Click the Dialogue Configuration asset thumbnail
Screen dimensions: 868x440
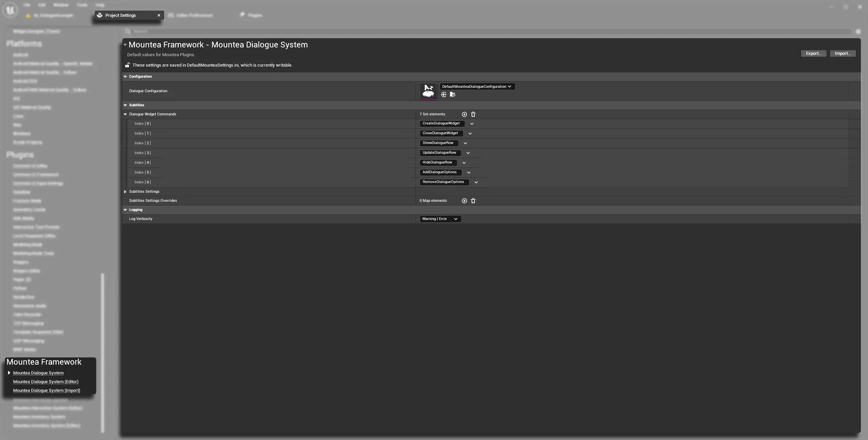click(x=428, y=91)
